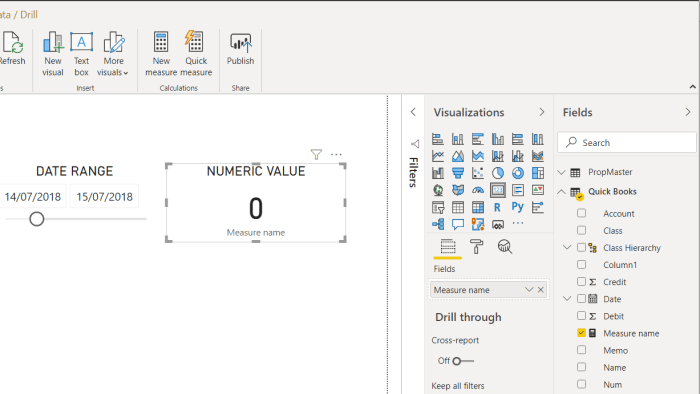Select the area chart visual
Screen dimensions: 700x394
pos(458,156)
